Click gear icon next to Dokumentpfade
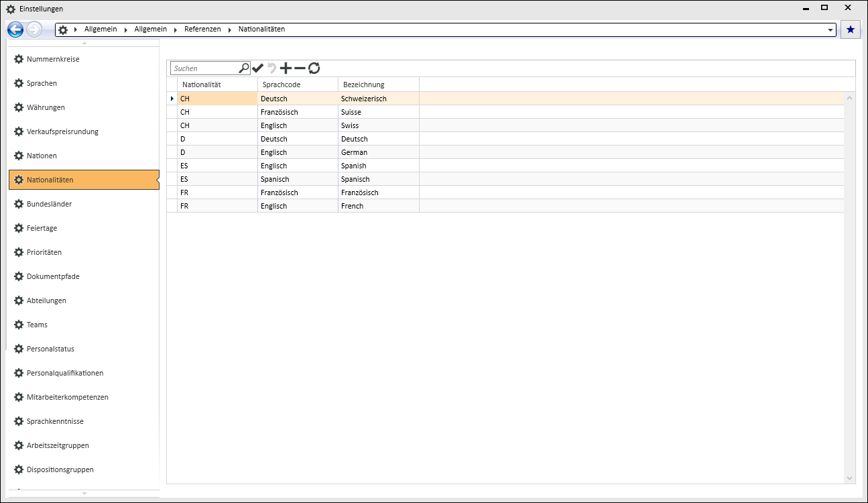This screenshot has height=503, width=868. (19, 276)
